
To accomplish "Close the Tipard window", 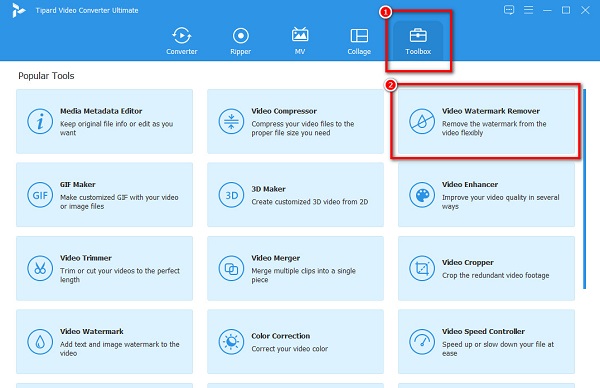I will (585, 10).
